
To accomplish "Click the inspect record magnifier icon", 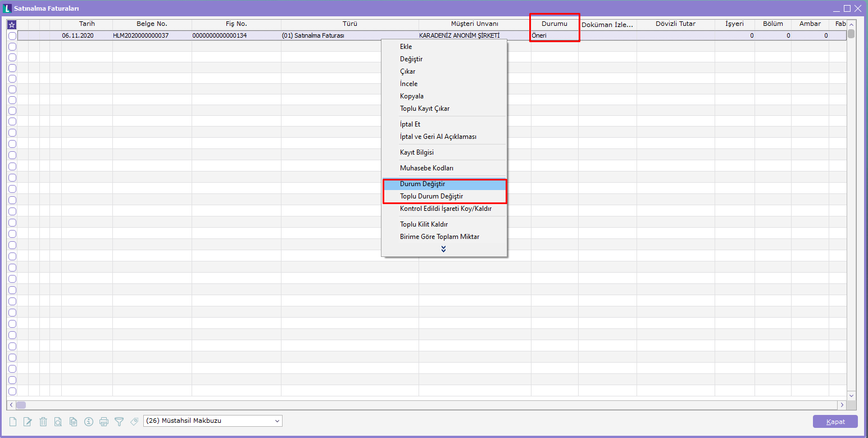I will point(58,421).
